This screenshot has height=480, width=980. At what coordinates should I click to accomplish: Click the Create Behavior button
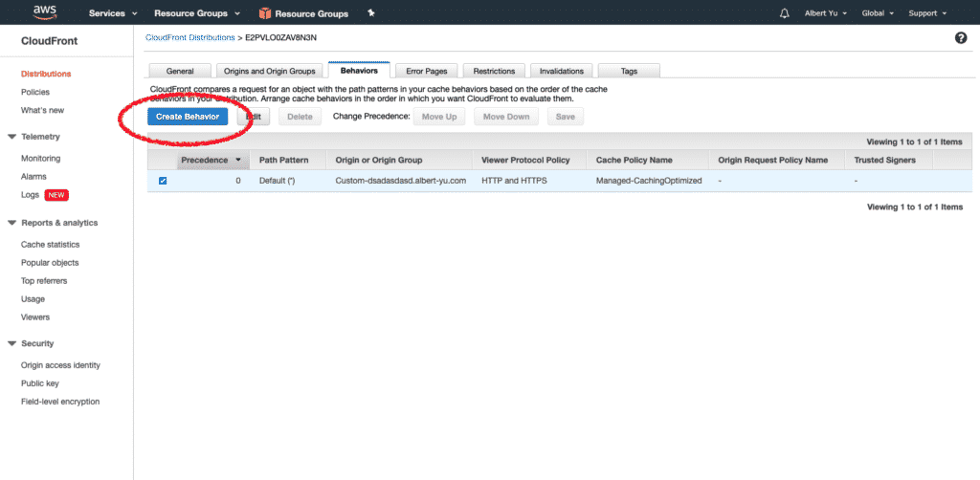[x=188, y=117]
